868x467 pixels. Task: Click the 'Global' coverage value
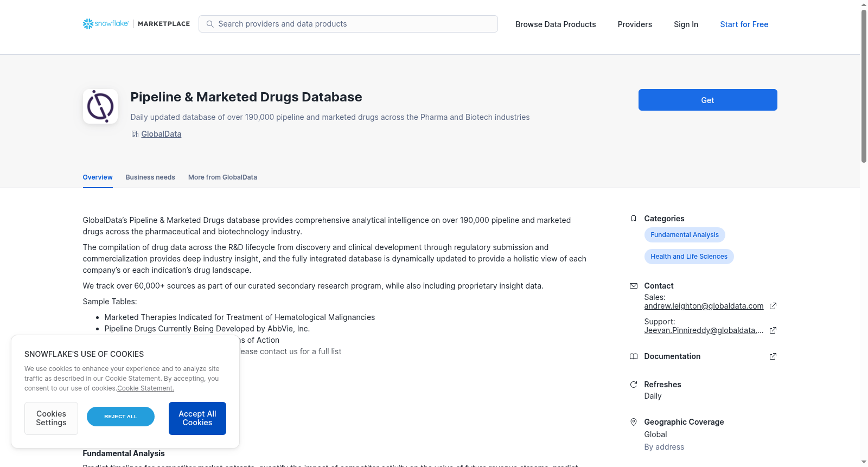pos(655,434)
